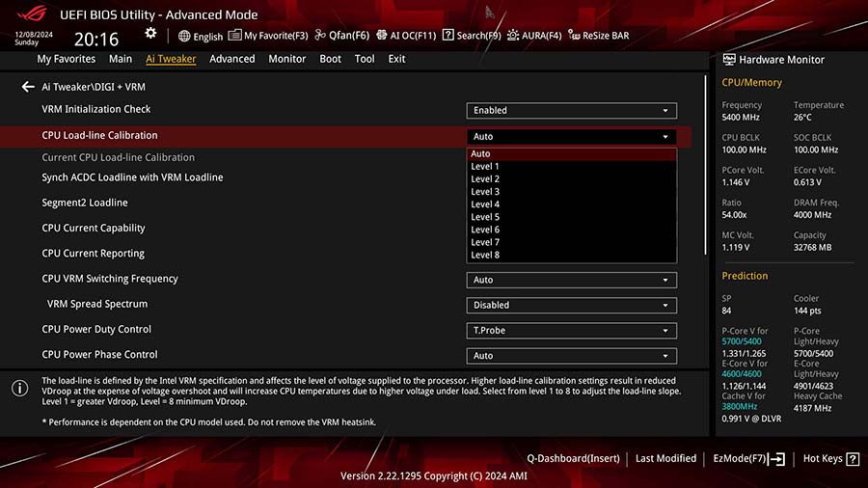Select the CPU Current Reporting setting
The image size is (868, 488).
coord(93,254)
